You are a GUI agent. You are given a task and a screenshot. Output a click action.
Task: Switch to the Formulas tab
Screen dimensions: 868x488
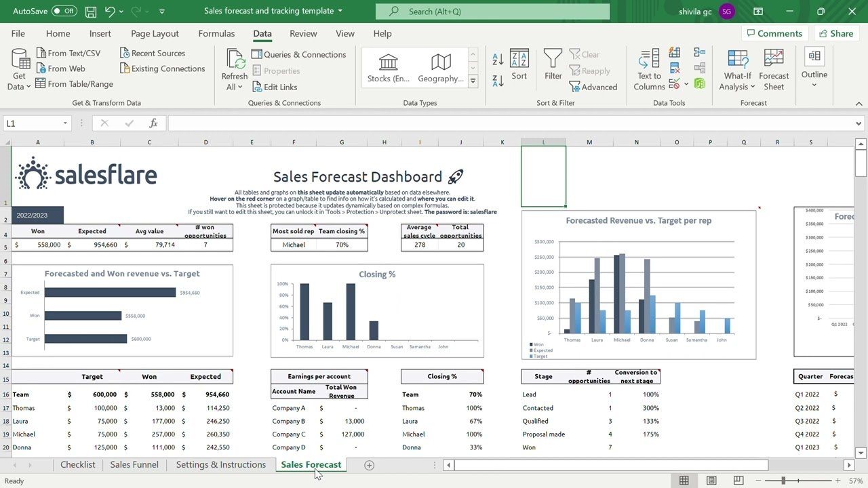(x=216, y=33)
